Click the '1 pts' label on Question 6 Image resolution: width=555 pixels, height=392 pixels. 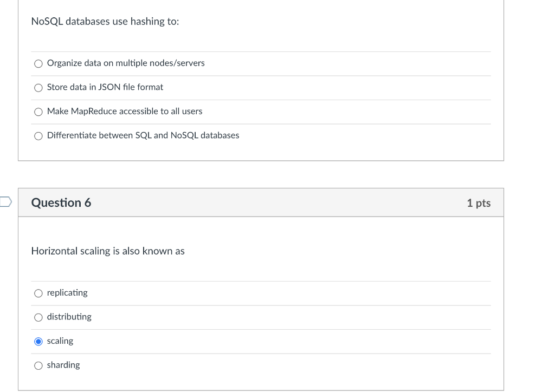[479, 203]
